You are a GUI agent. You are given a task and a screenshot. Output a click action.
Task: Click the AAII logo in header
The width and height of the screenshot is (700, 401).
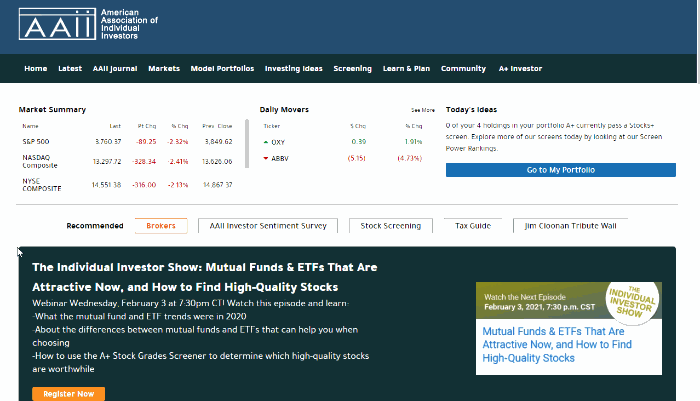click(88, 24)
